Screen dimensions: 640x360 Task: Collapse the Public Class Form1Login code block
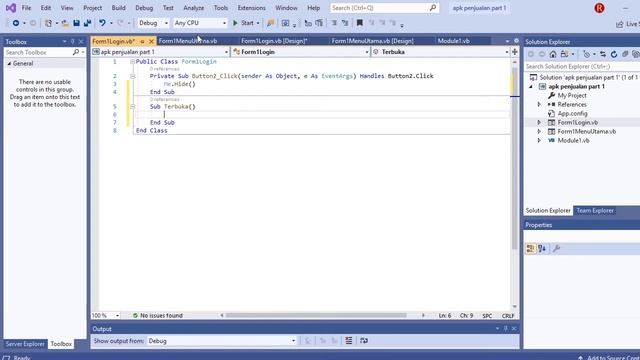[x=132, y=62]
